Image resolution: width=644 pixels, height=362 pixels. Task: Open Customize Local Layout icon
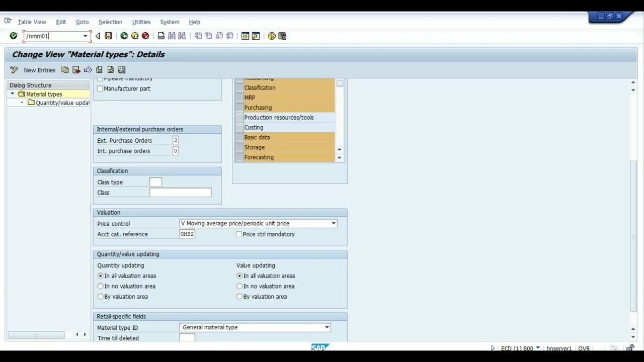(x=282, y=36)
